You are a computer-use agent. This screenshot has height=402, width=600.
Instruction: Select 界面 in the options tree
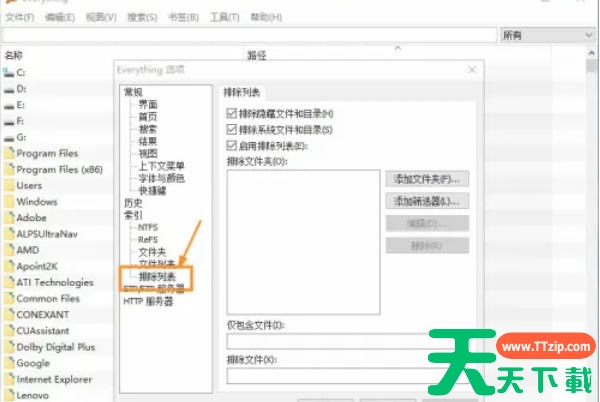[148, 104]
